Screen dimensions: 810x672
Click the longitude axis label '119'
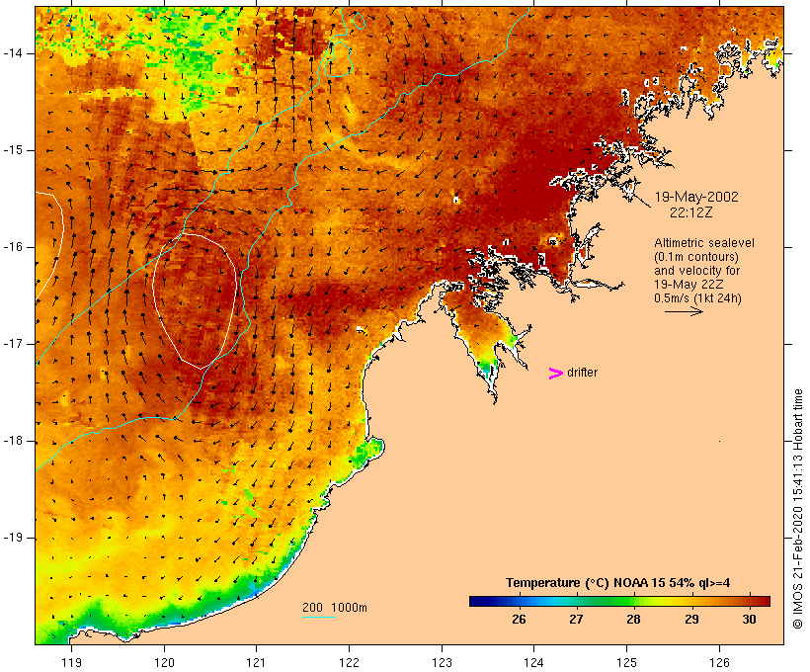click(71, 663)
